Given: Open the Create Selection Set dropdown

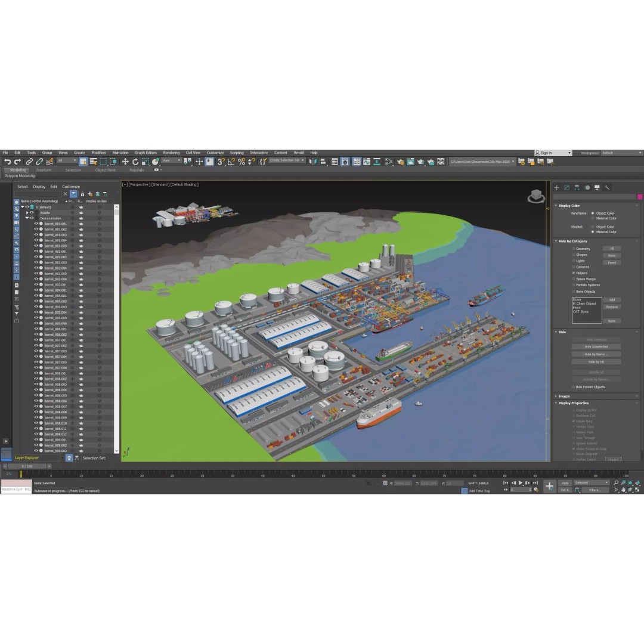Looking at the screenshot, I should pyautogui.click(x=287, y=160).
